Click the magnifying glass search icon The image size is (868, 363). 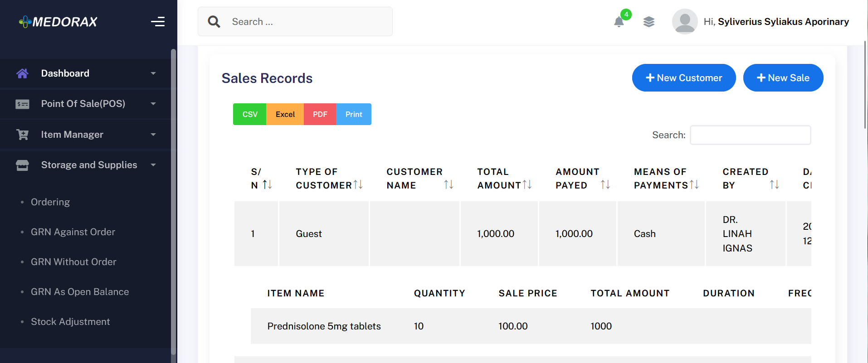(x=214, y=22)
